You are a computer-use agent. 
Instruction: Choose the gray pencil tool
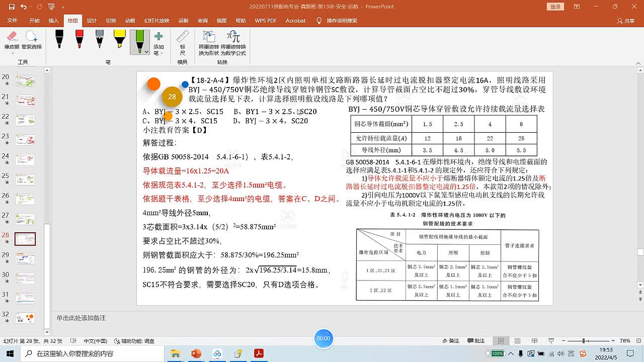pos(100,39)
